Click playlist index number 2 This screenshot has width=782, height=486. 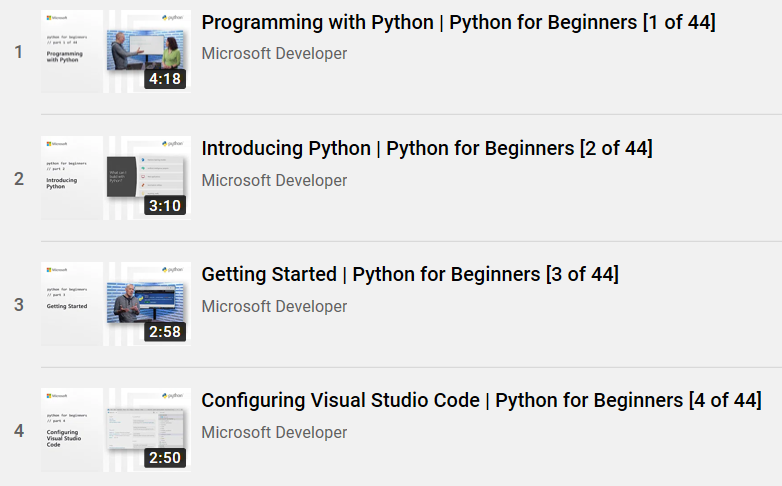[x=19, y=179]
